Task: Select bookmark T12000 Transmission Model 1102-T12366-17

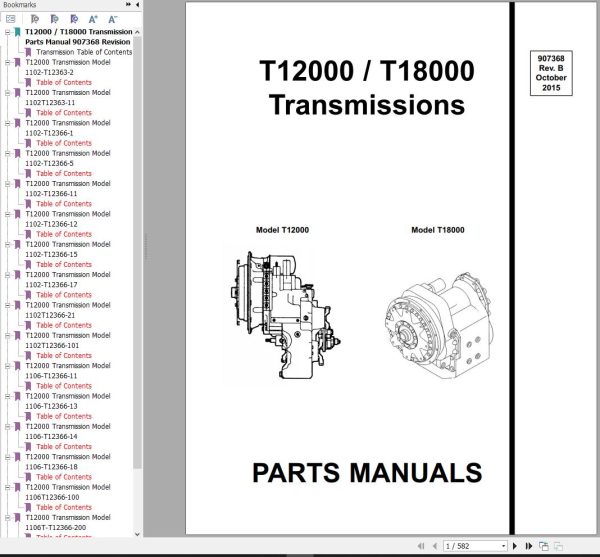Action: [x=68, y=280]
